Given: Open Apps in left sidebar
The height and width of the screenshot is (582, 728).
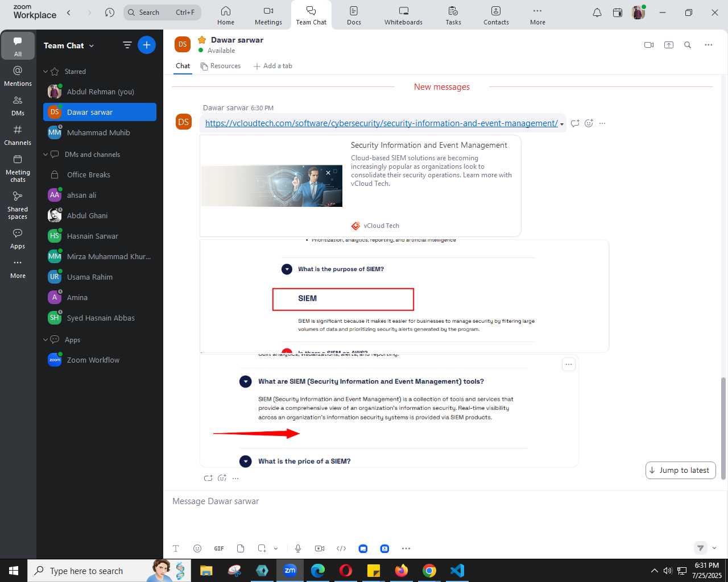Looking at the screenshot, I should coord(18,239).
